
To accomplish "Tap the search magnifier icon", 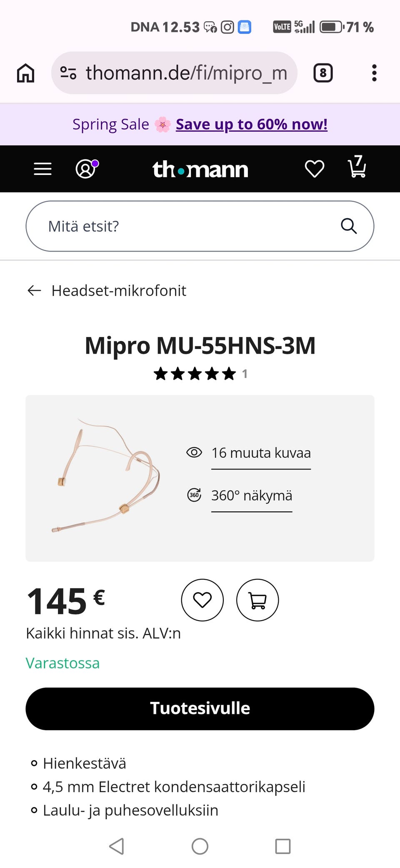I will click(348, 226).
